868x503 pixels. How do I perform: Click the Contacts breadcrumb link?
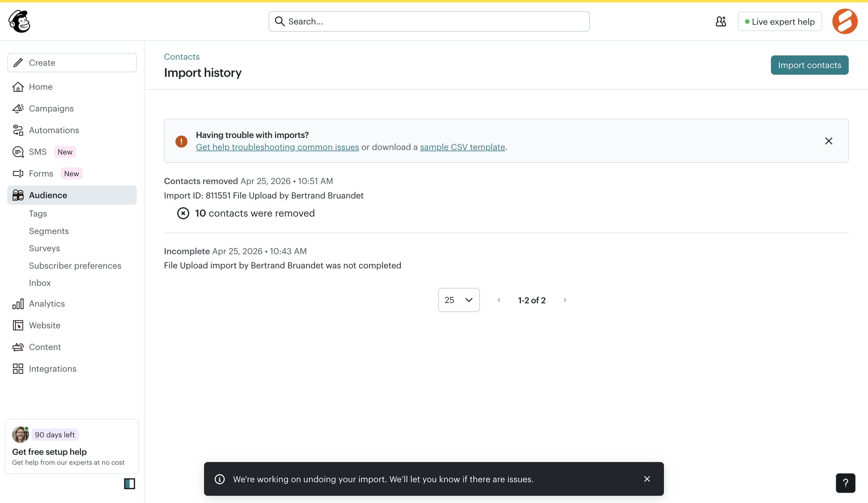[182, 57]
